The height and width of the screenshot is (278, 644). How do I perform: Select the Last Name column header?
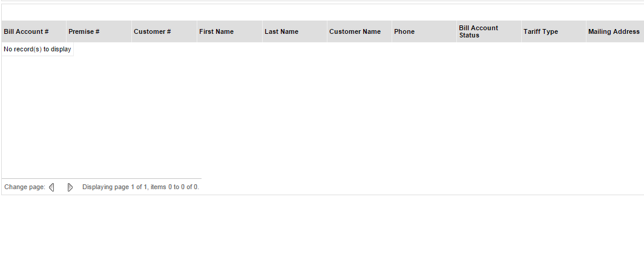281,31
